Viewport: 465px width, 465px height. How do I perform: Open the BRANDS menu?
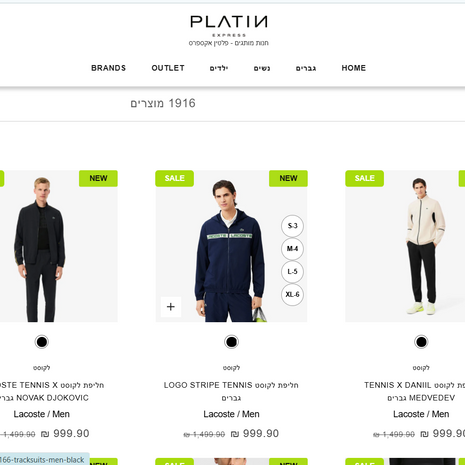pyautogui.click(x=109, y=68)
